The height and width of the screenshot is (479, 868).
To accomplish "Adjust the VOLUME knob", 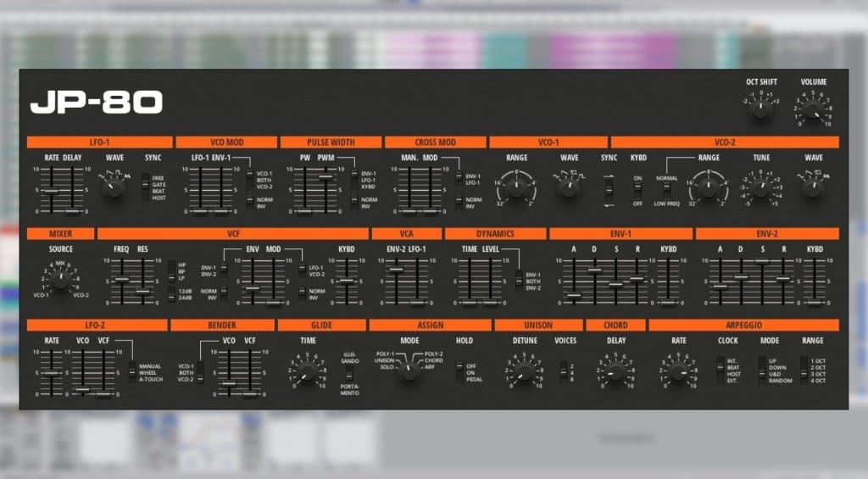I will pyautogui.click(x=813, y=111).
